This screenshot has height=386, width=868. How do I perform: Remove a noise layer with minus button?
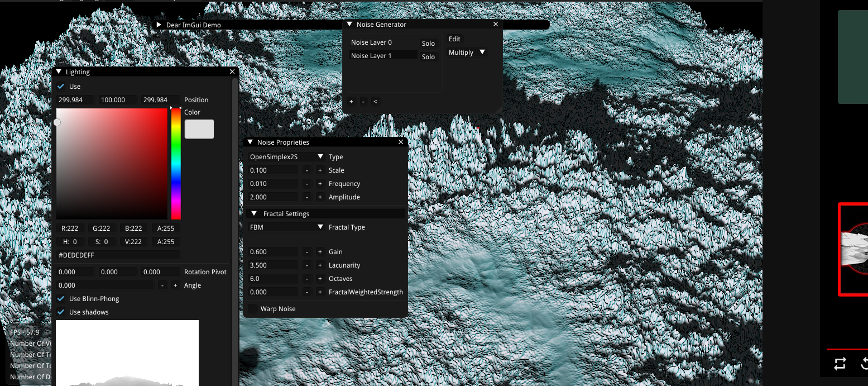pos(363,102)
